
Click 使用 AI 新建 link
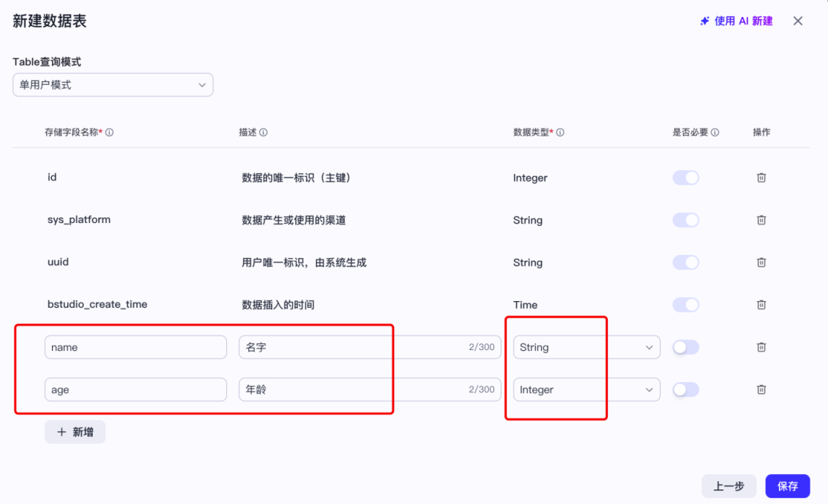[736, 21]
